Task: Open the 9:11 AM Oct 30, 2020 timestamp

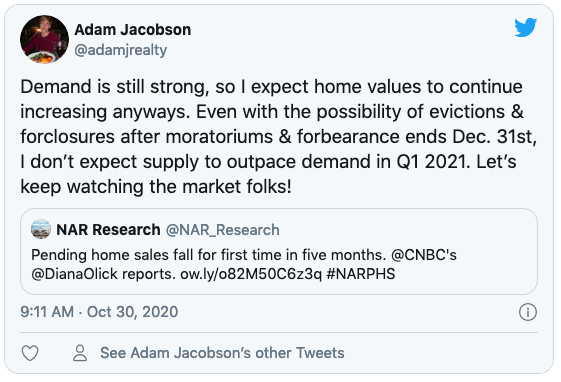Action: [99, 312]
